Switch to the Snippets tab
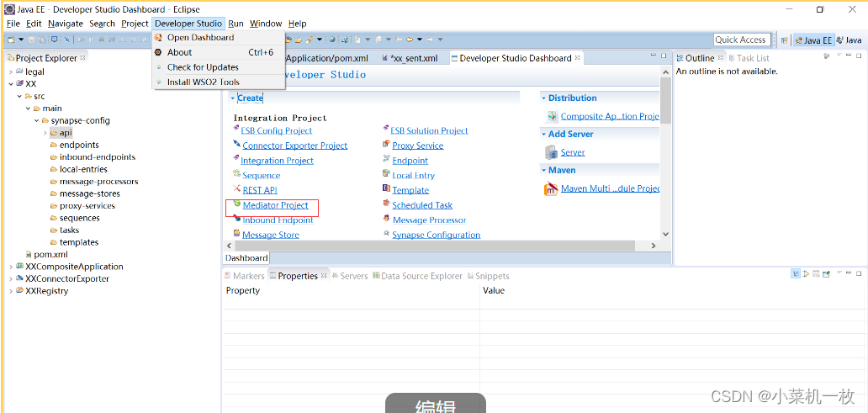 click(488, 276)
